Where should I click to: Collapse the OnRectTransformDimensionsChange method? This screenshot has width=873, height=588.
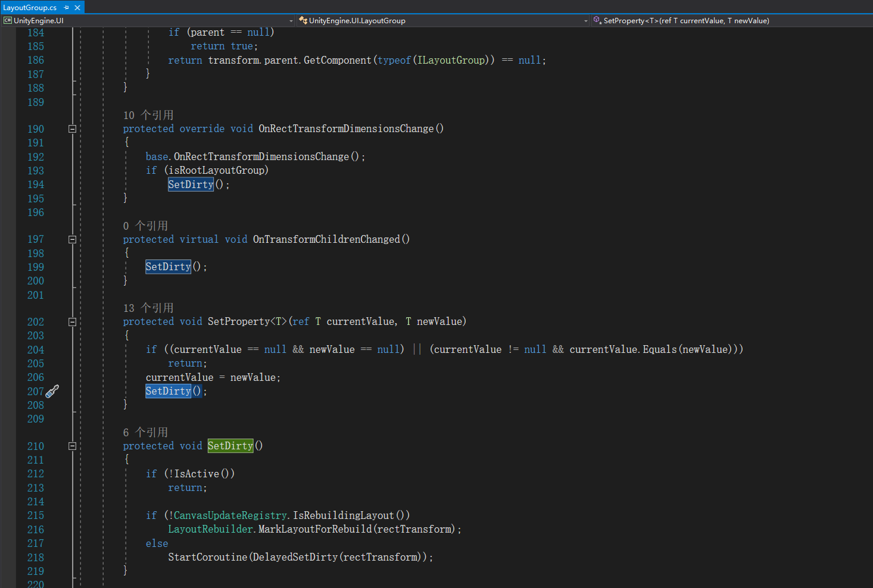pos(72,129)
